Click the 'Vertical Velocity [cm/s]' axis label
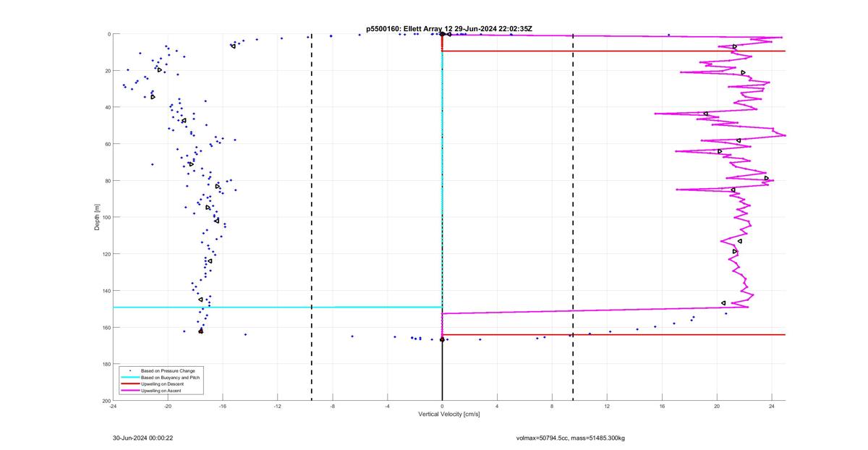Screen dimensions: 868x450 point(449,415)
